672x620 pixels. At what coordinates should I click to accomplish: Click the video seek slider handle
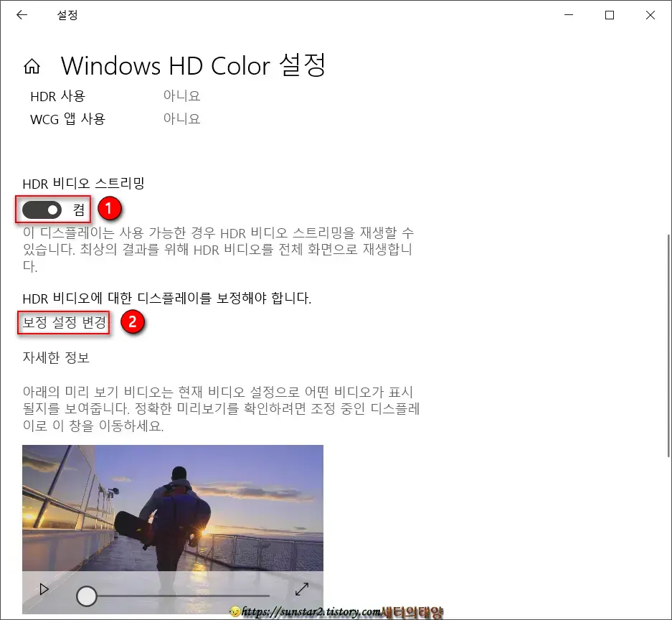pyautogui.click(x=87, y=594)
